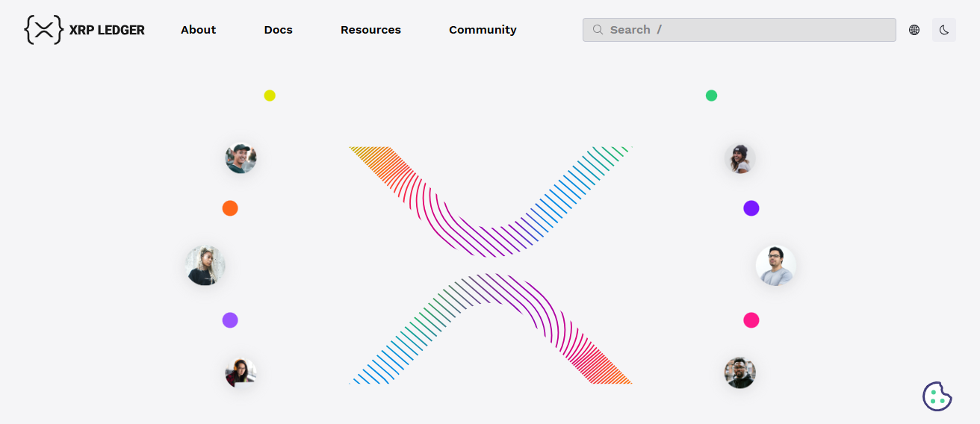Open cookie preferences via the cookie icon

pos(937,396)
